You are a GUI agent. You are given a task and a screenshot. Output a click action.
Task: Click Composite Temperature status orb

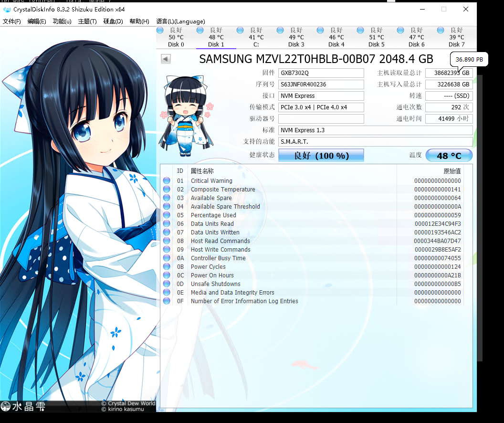point(167,190)
